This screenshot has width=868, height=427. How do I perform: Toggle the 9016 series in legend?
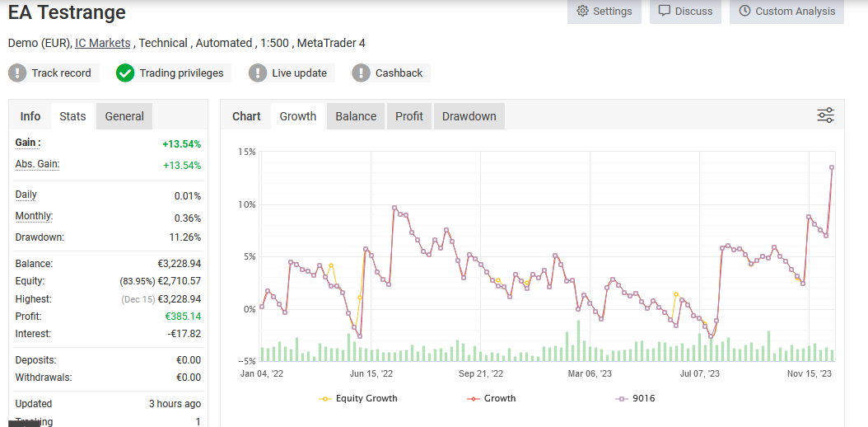635,398
